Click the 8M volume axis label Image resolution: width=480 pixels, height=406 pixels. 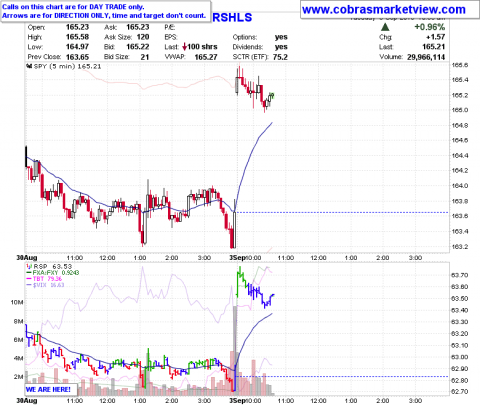[x=18, y=321]
